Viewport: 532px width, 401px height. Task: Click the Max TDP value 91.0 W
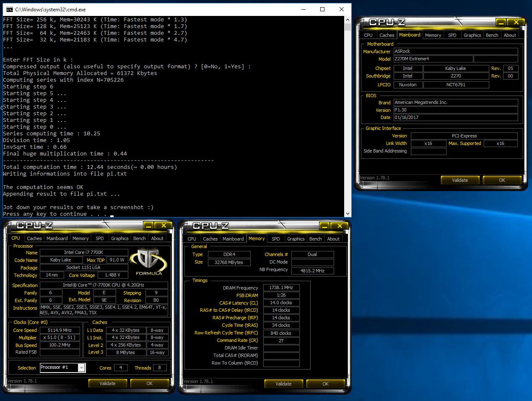click(x=117, y=260)
